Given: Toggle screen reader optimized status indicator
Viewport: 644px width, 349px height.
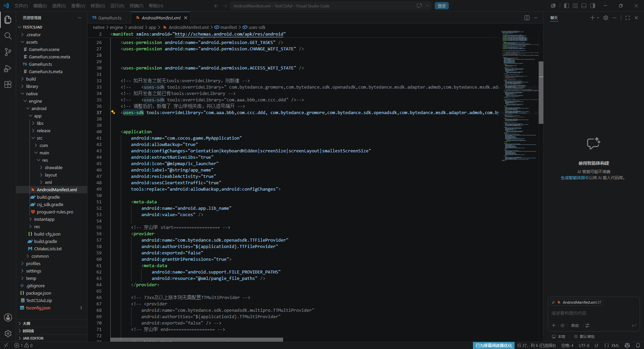Looking at the screenshot, I should [494, 345].
